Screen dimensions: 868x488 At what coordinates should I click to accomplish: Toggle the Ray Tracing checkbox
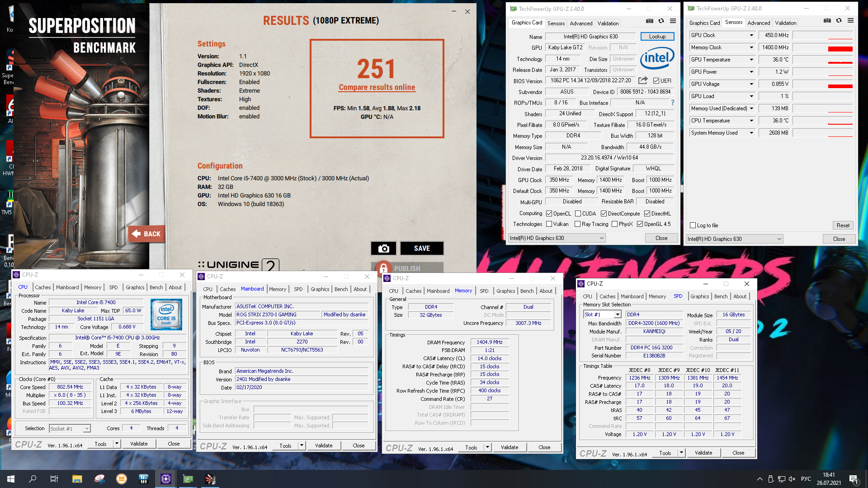(577, 224)
